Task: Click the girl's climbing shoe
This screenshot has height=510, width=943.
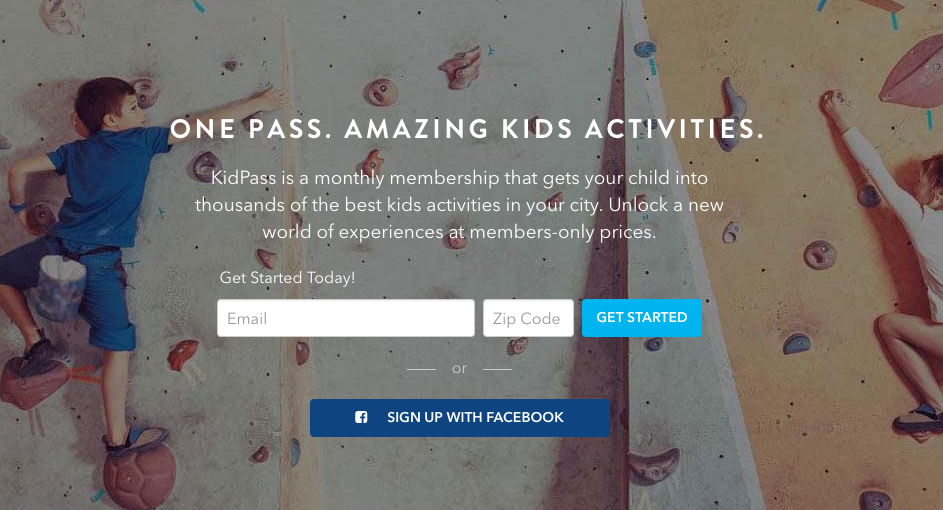Action: click(x=918, y=420)
